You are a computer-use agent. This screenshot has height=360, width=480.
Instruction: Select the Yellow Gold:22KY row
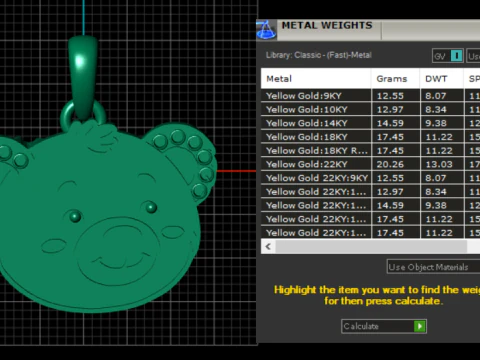(370, 164)
